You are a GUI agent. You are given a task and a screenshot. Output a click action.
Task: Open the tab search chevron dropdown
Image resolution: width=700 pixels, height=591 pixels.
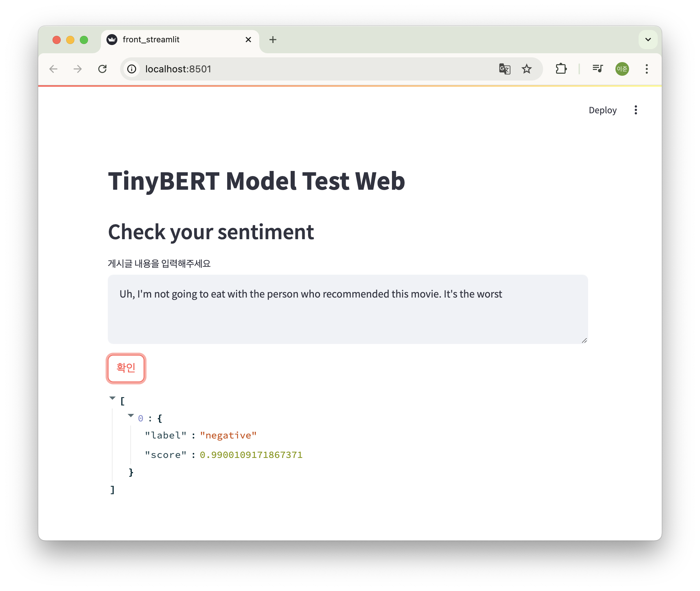click(x=648, y=40)
